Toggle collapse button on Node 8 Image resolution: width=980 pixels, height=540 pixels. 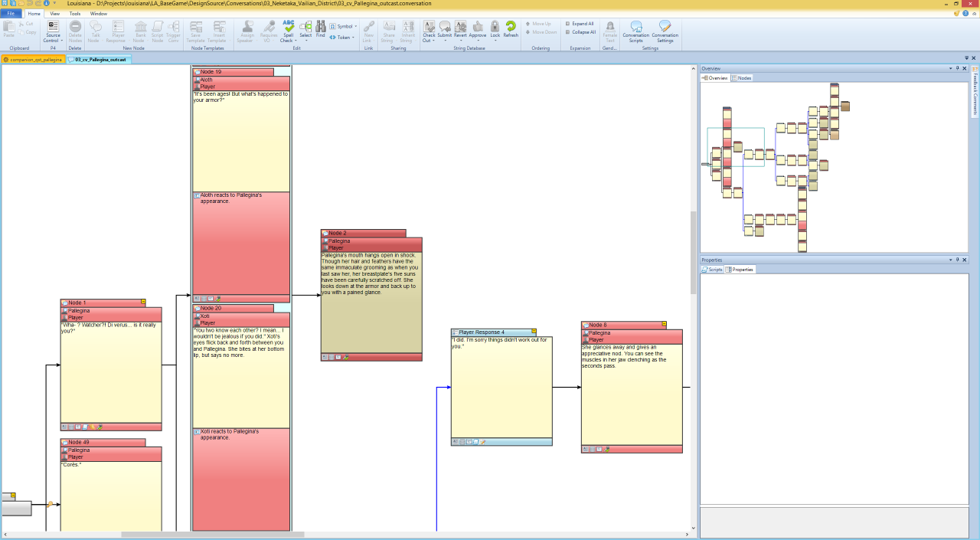click(664, 325)
